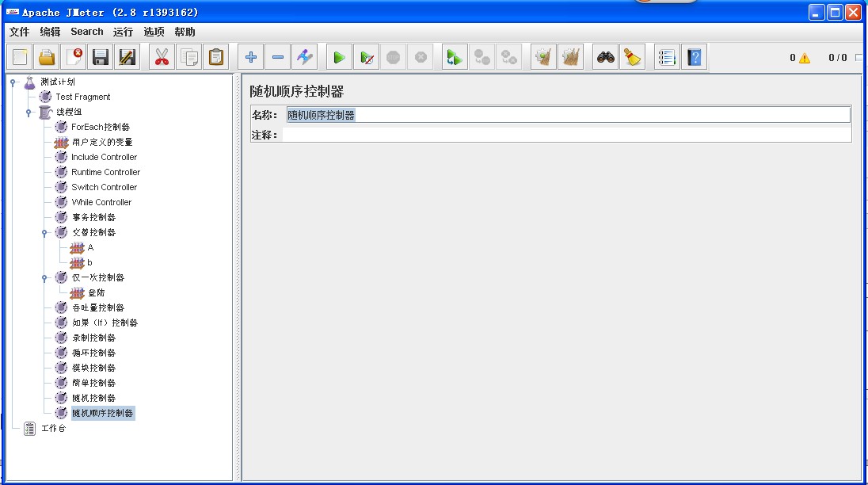Start the test without pauses

point(367,57)
